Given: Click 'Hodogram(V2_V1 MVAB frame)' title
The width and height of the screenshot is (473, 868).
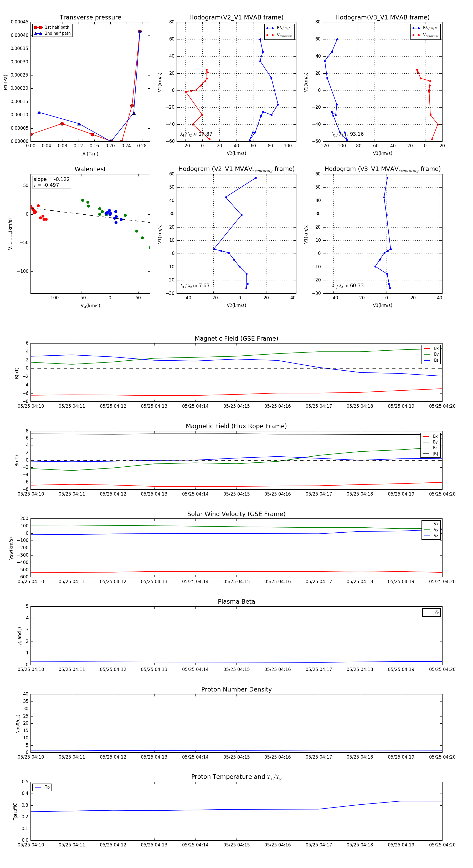Looking at the screenshot, I should [236, 18].
